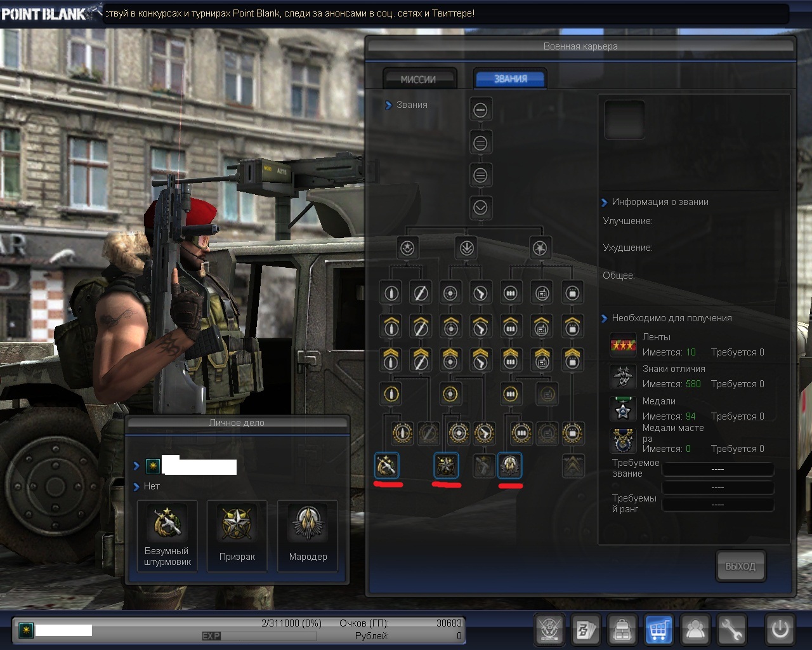Viewport: 812px width, 650px height.
Task: Select the plain ammo magazine rank icon
Action: coord(510,293)
